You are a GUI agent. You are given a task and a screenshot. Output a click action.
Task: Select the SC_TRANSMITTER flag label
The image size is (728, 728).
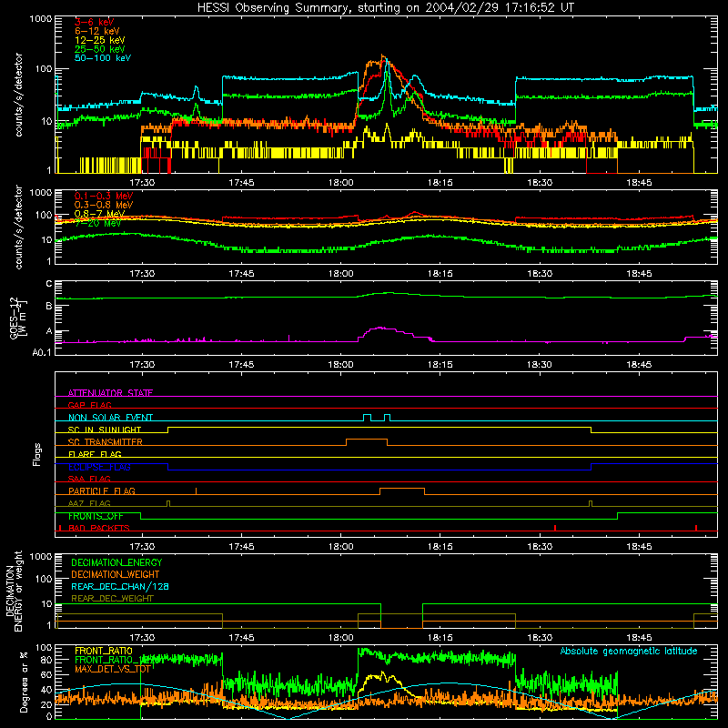pyautogui.click(x=106, y=441)
